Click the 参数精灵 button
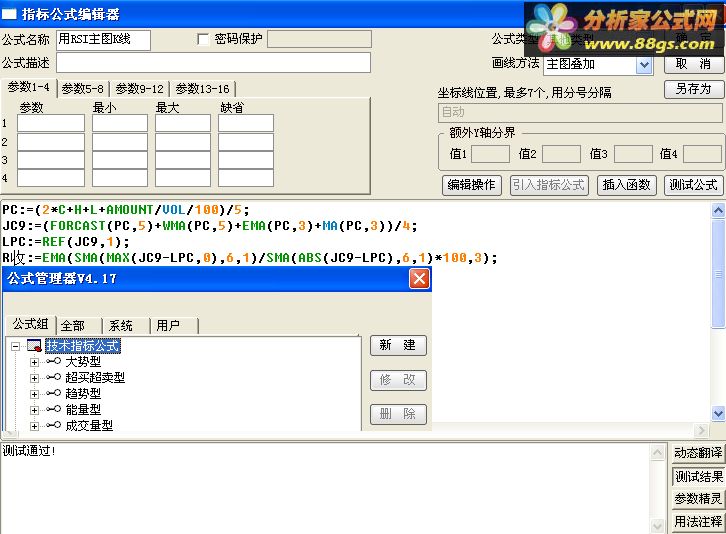The height and width of the screenshot is (534, 726). coord(698,499)
